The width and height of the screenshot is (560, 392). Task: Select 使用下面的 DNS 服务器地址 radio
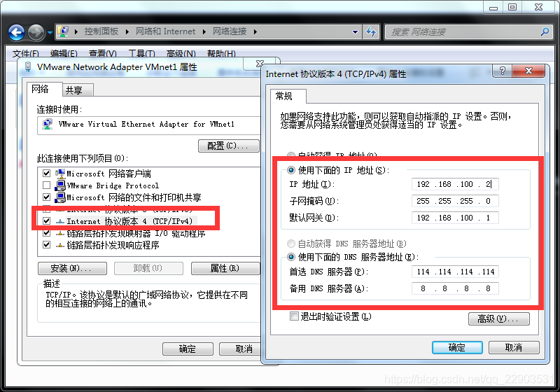point(291,257)
